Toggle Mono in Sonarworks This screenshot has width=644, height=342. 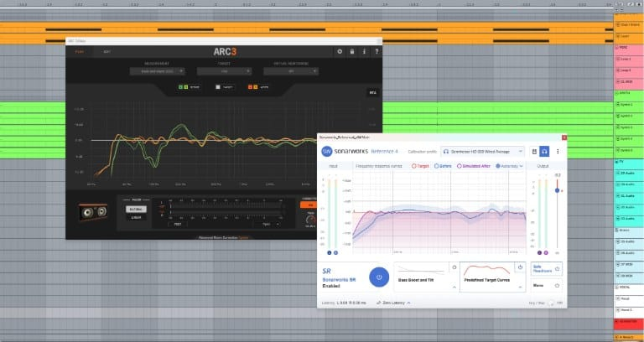coord(547,285)
